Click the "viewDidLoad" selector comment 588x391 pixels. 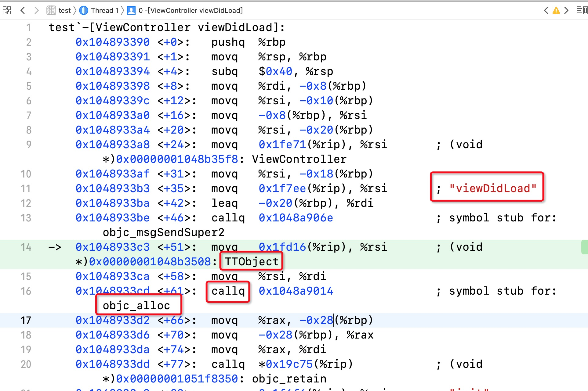pyautogui.click(x=492, y=188)
